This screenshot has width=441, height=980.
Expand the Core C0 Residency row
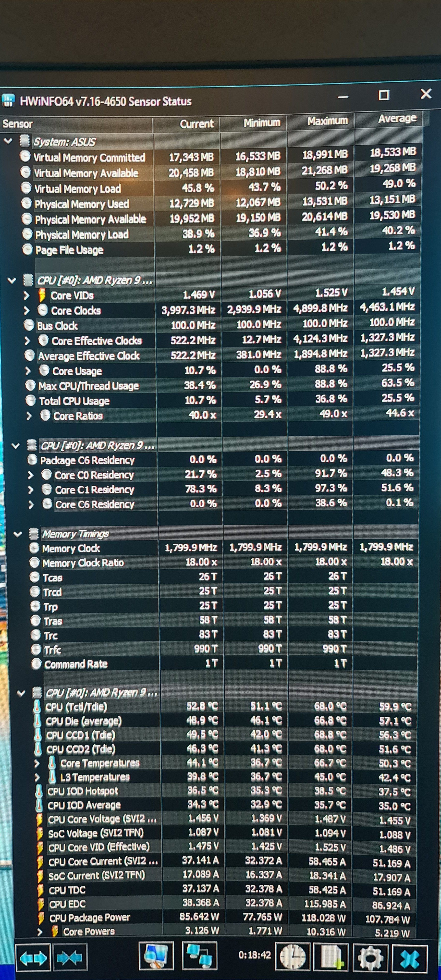tap(31, 475)
